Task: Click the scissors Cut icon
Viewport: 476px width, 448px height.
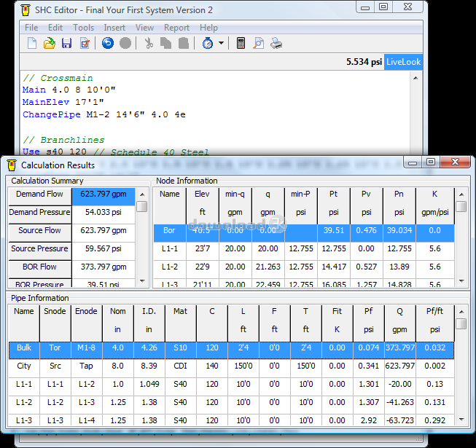Action: (x=149, y=44)
